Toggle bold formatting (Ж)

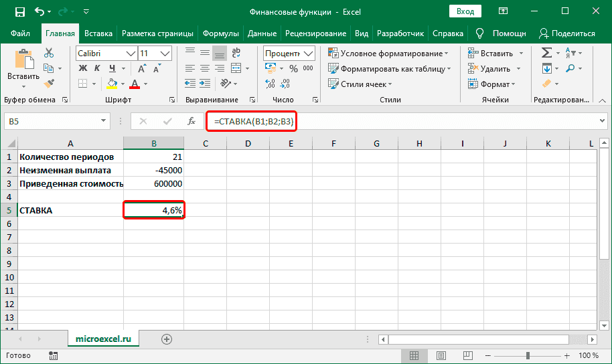(83, 68)
